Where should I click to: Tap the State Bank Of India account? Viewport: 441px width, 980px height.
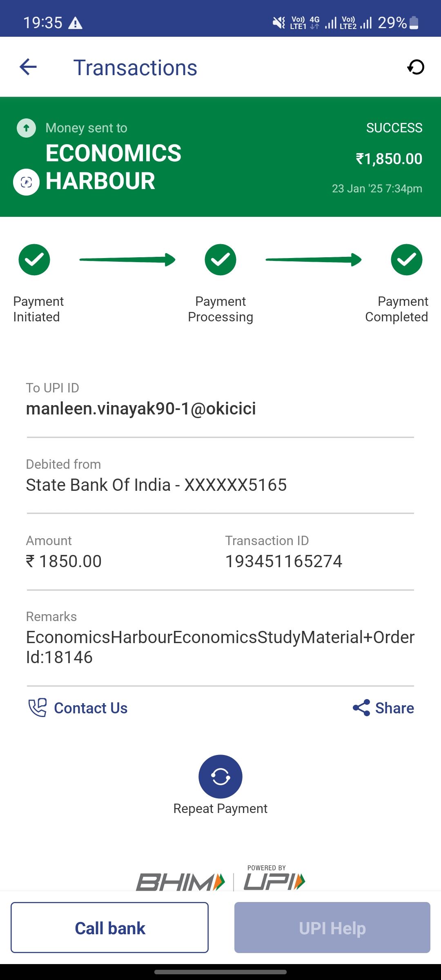point(156,485)
